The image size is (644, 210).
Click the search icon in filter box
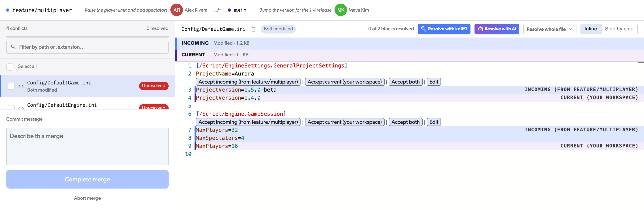13,47
